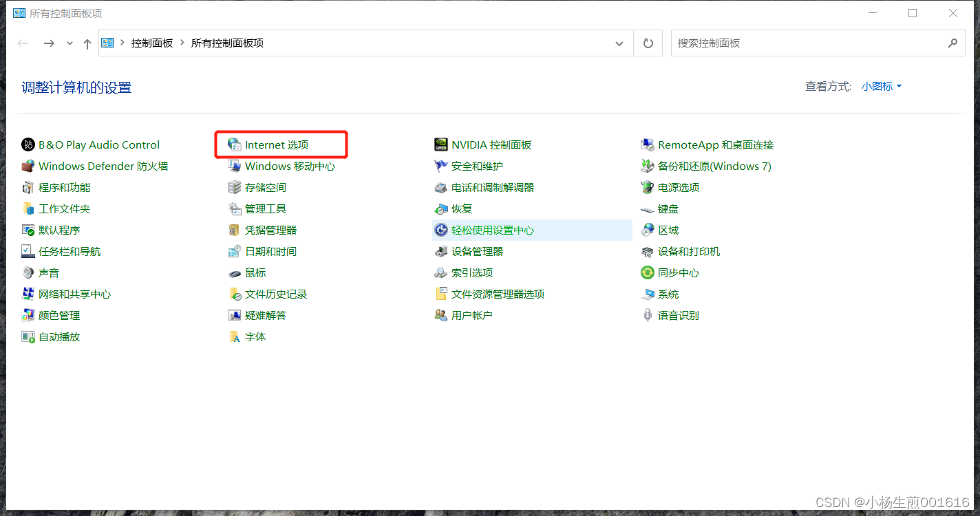The width and height of the screenshot is (980, 516).
Task: Click the 疑难解答 icon
Action: pyautogui.click(x=235, y=315)
